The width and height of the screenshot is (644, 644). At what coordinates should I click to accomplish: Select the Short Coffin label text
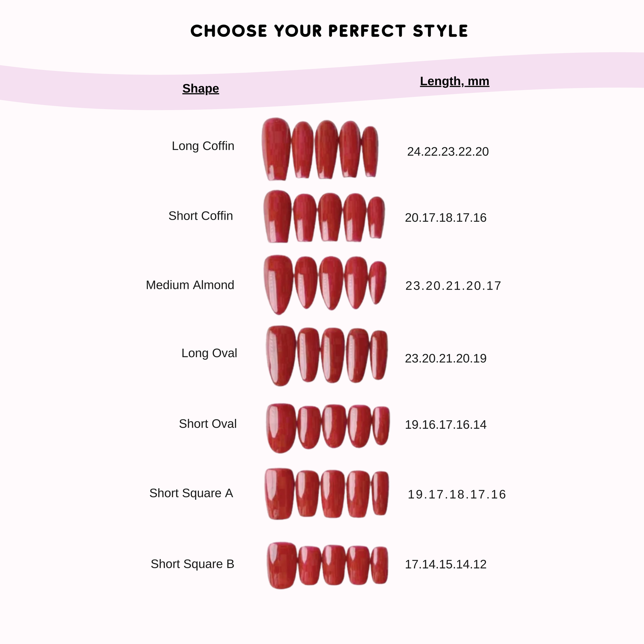[201, 216]
